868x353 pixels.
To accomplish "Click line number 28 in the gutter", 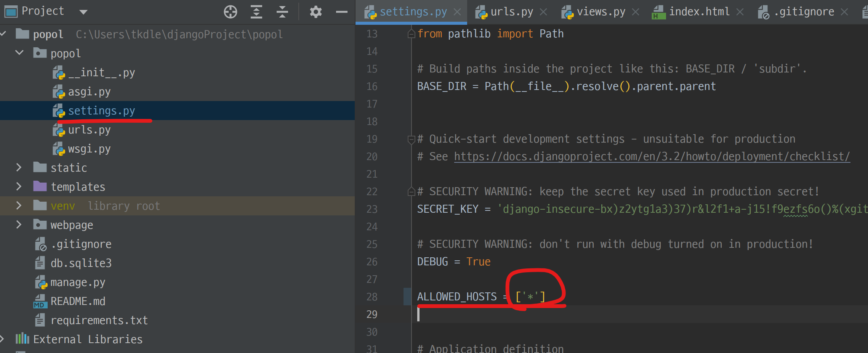I will tap(372, 297).
